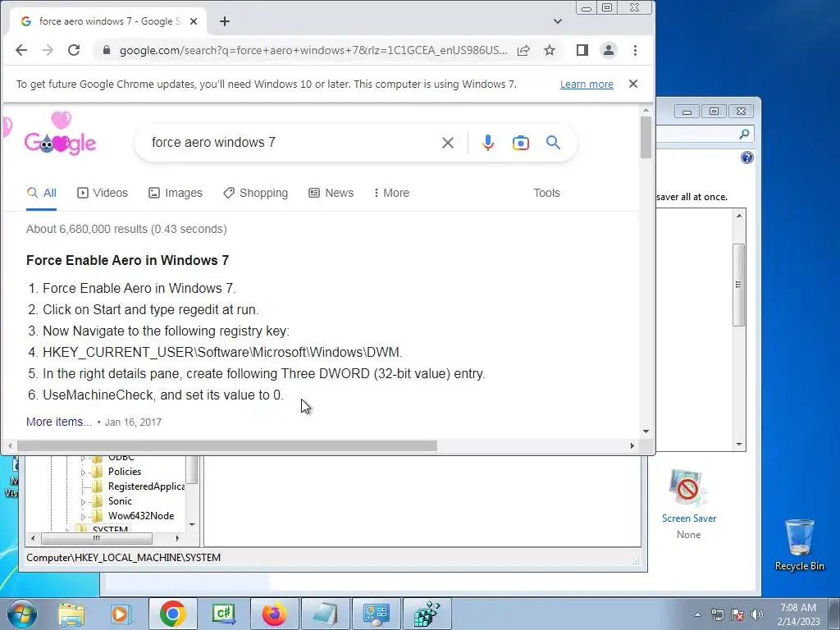Click the Chrome horizontal scrollbar thumb
This screenshot has height=630, width=840.
227,445
